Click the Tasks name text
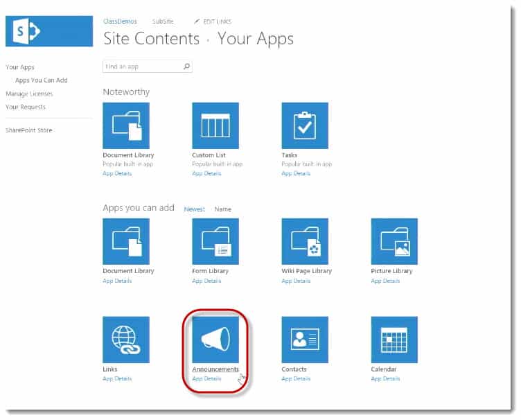 point(289,155)
